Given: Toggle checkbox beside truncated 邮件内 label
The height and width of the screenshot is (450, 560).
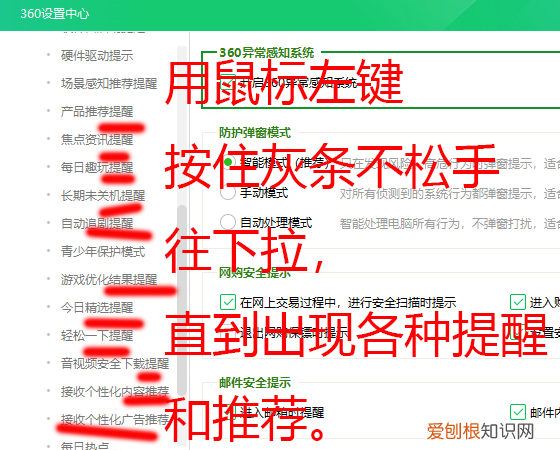Looking at the screenshot, I should [x=518, y=412].
